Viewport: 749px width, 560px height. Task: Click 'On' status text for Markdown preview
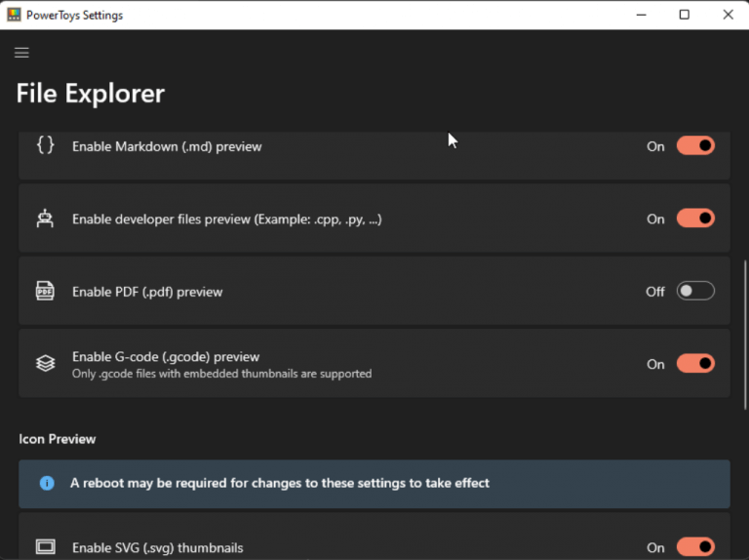tap(655, 146)
